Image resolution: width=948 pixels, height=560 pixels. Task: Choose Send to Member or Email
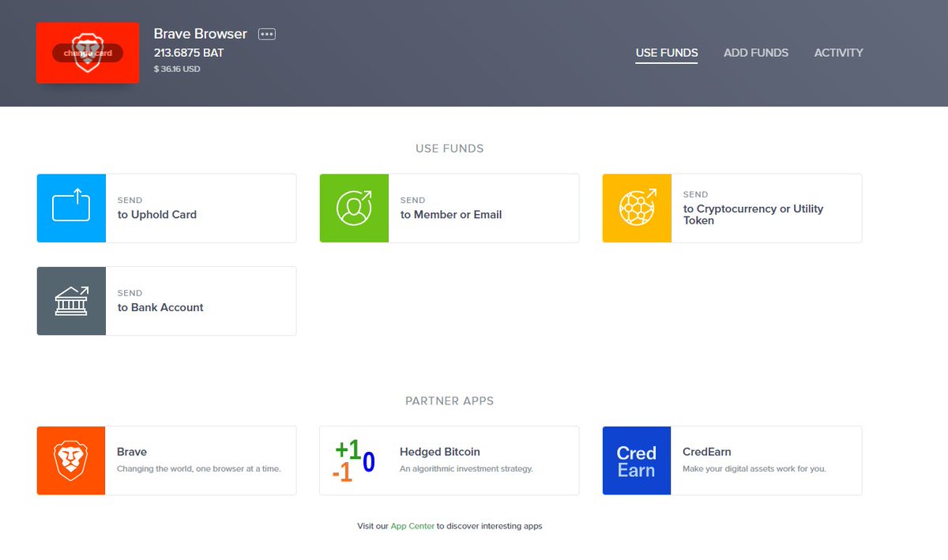[450, 209]
